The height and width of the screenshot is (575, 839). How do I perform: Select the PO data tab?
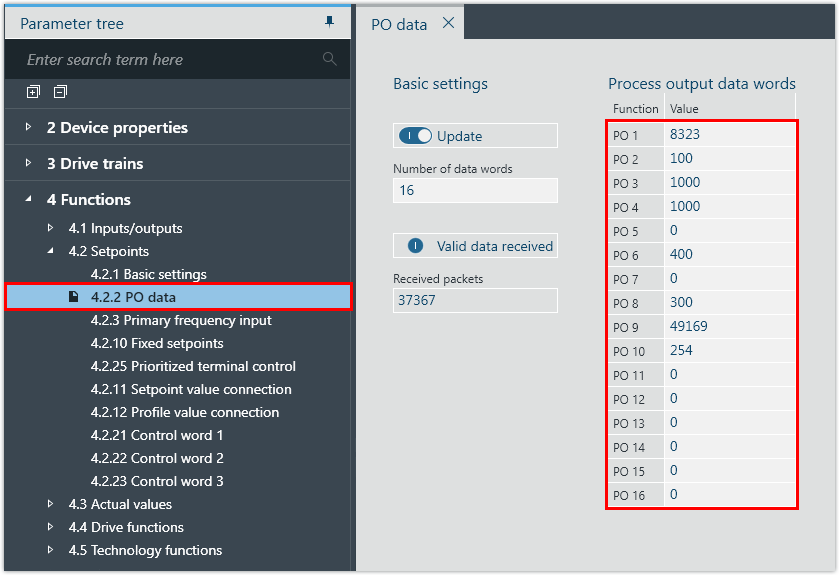tap(399, 24)
